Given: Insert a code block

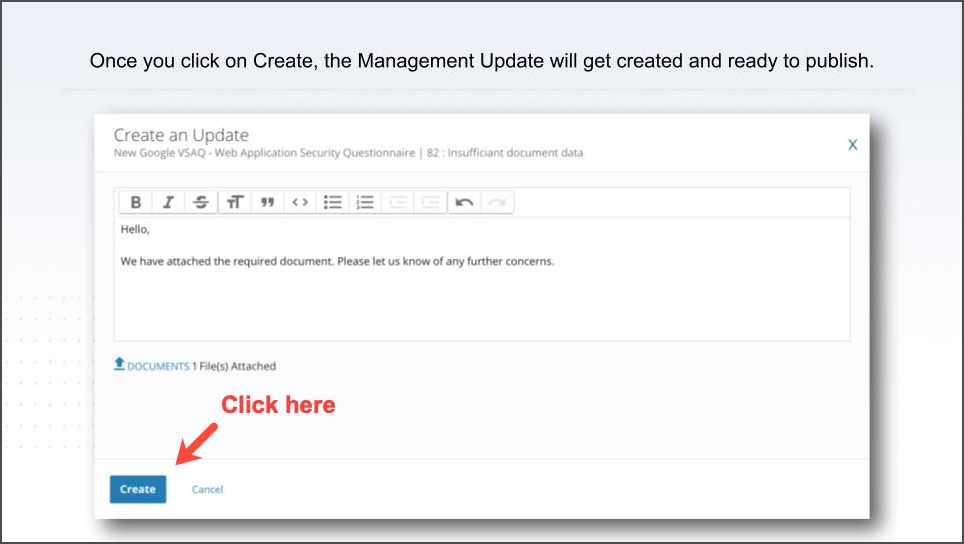Looking at the screenshot, I should [300, 202].
